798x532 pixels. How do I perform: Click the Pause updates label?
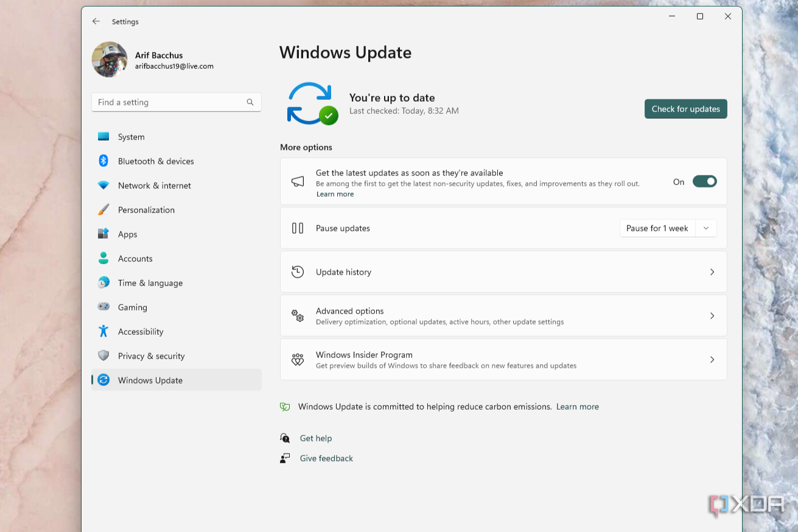[x=343, y=228]
